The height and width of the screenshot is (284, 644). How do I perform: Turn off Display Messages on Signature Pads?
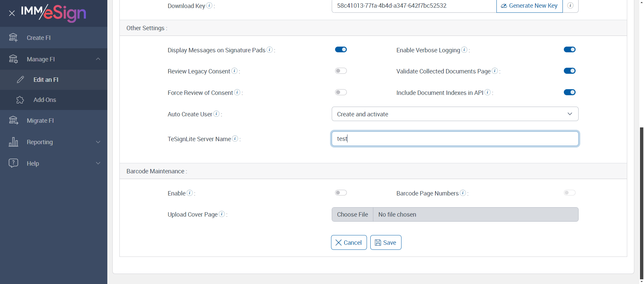pos(341,50)
